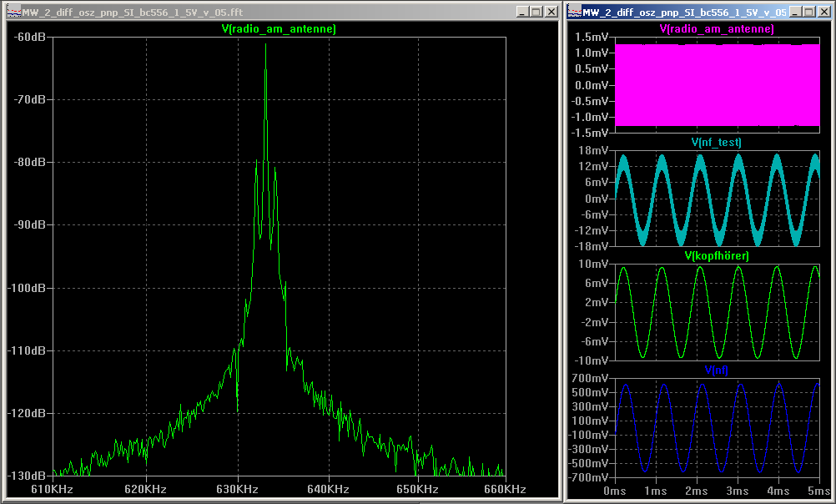Activate the right waveform window title bar
This screenshot has height=504, width=836.
[x=685, y=12]
